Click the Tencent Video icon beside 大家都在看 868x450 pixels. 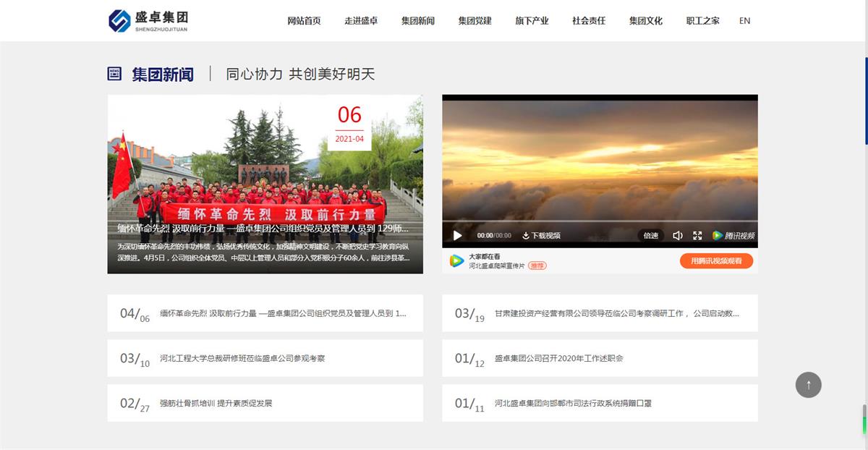click(456, 260)
